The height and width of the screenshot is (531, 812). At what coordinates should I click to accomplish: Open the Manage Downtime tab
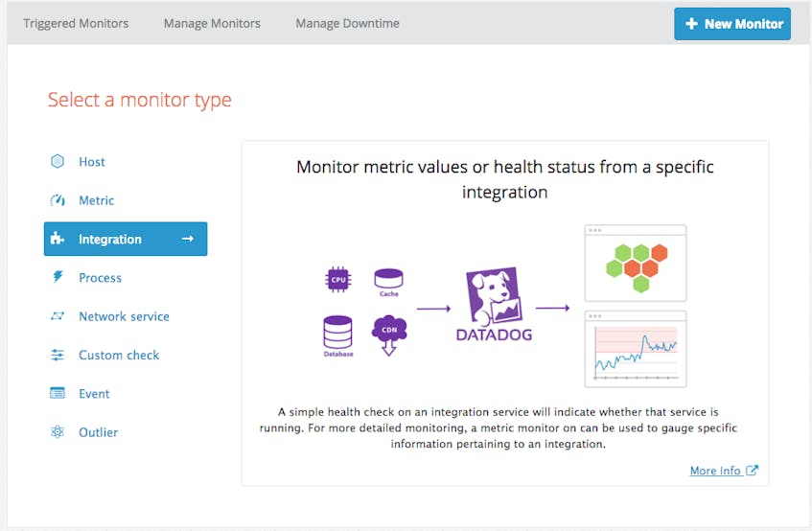pyautogui.click(x=347, y=23)
